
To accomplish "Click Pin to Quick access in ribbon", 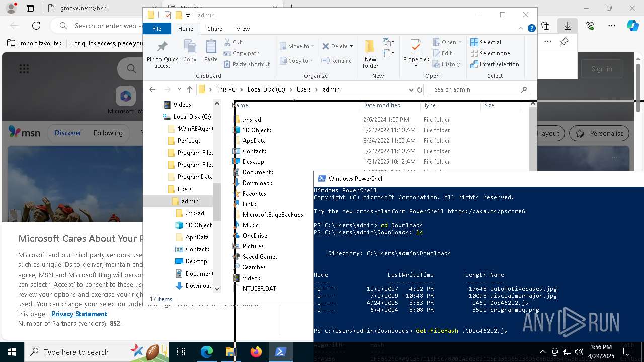I will [162, 54].
